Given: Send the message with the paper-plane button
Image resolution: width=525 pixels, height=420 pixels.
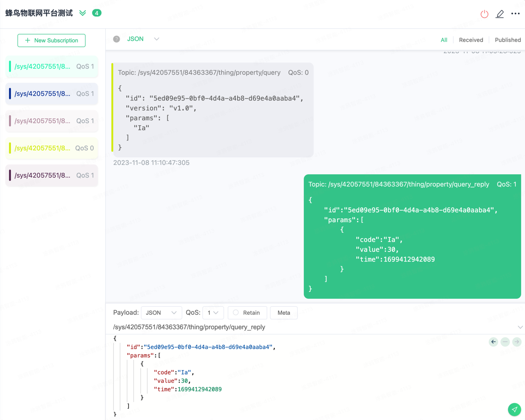Looking at the screenshot, I should [514, 409].
